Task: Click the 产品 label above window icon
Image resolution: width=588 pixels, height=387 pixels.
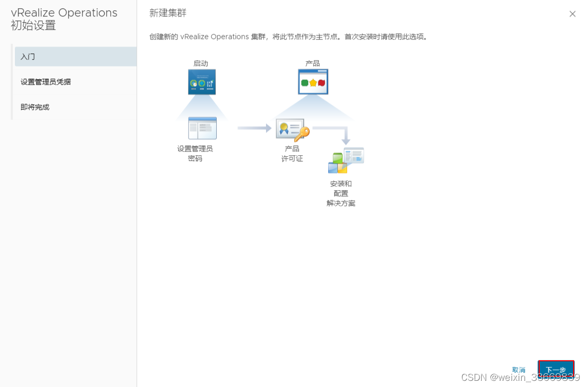Action: (312, 63)
